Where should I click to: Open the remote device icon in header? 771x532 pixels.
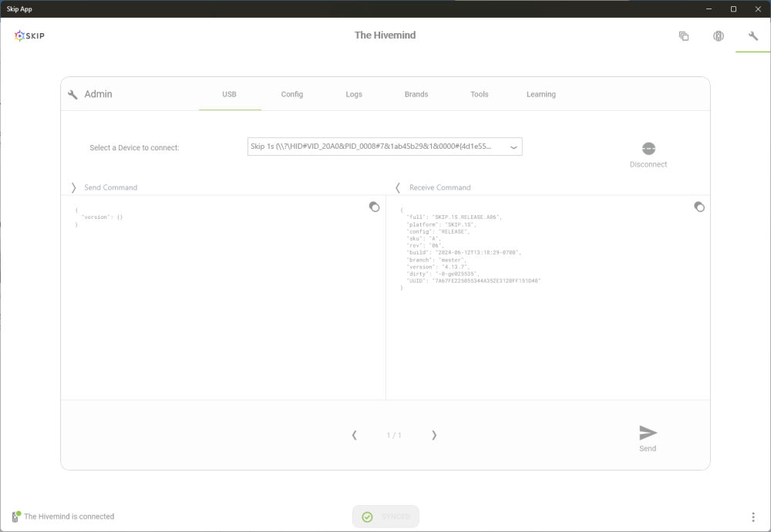click(719, 36)
